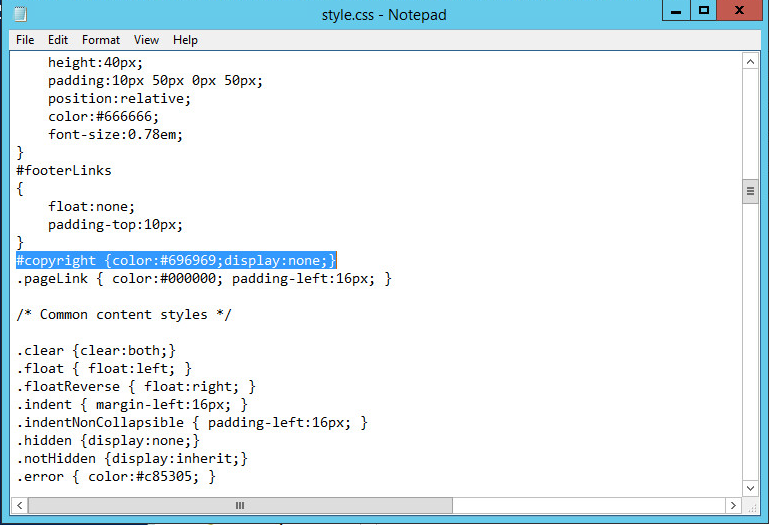769x525 pixels.
Task: Open the View menu
Action: coord(146,40)
